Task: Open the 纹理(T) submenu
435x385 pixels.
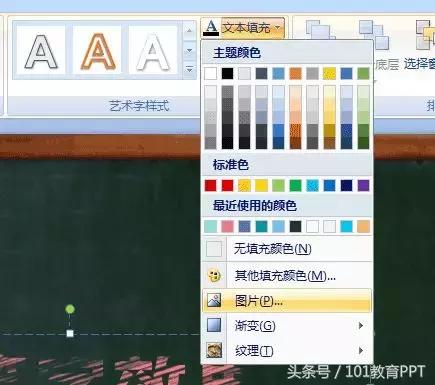Action: click(x=287, y=351)
